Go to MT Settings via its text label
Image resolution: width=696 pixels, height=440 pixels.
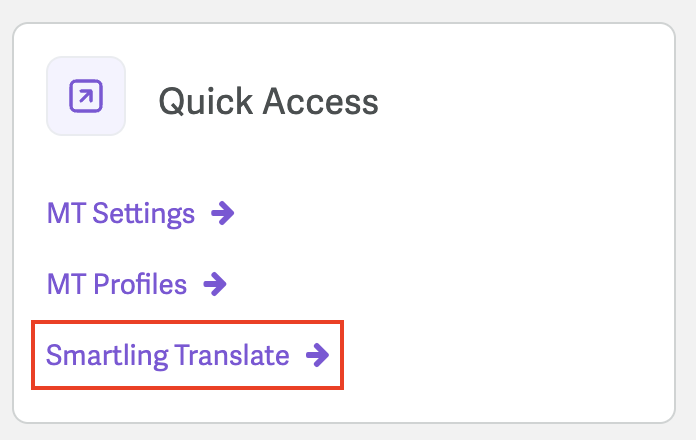point(121,214)
